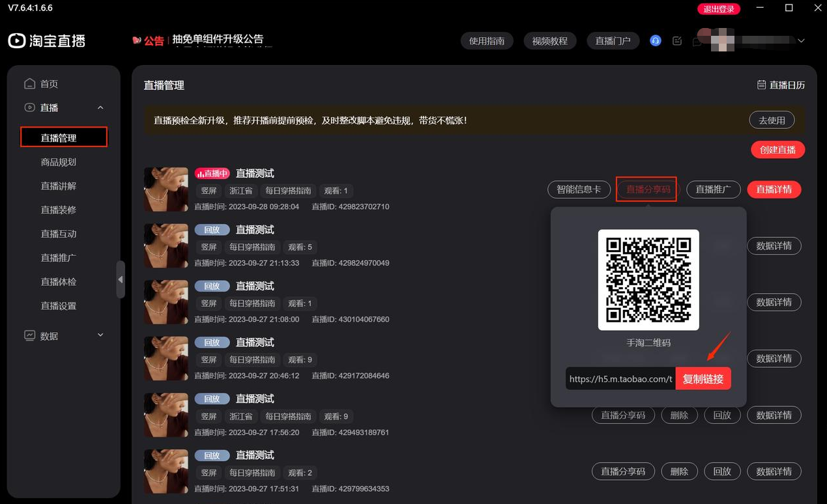Click the feedback edit icon in header
The width and height of the screenshot is (827, 504).
click(x=677, y=40)
